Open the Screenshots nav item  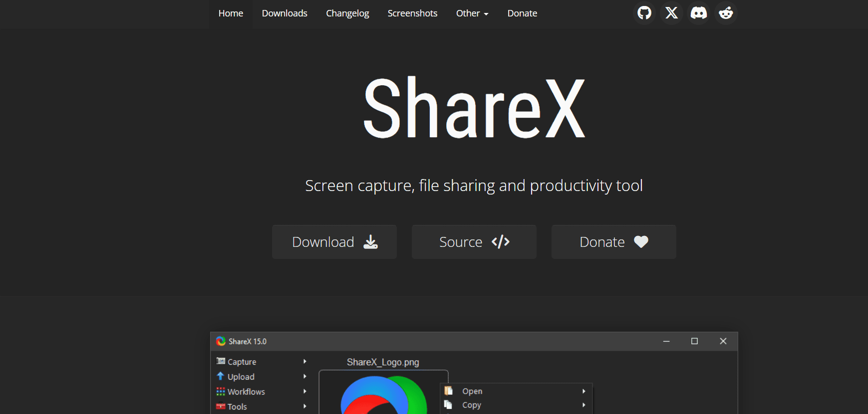[x=412, y=13]
